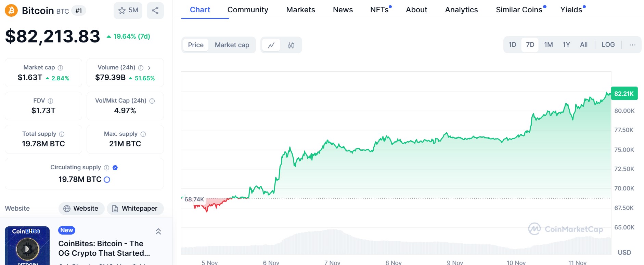This screenshot has width=644, height=265.
Task: Click the verified circulating supply badge
Action: pos(115,168)
